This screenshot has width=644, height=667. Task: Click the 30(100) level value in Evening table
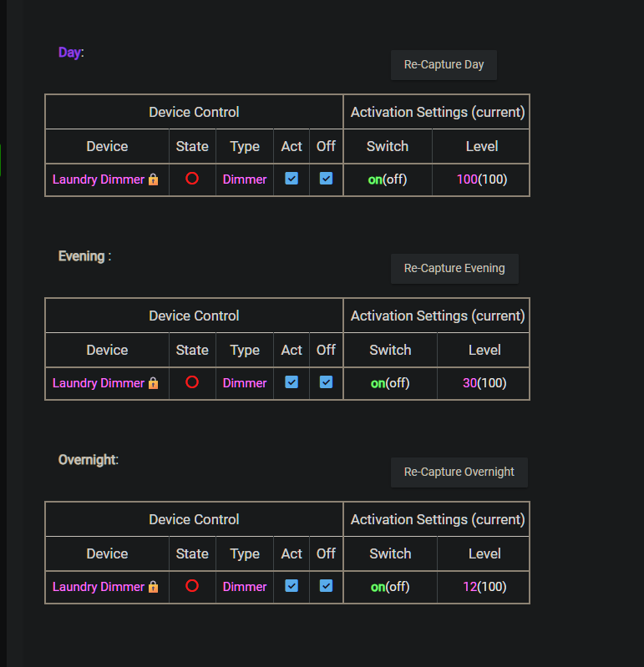[484, 383]
